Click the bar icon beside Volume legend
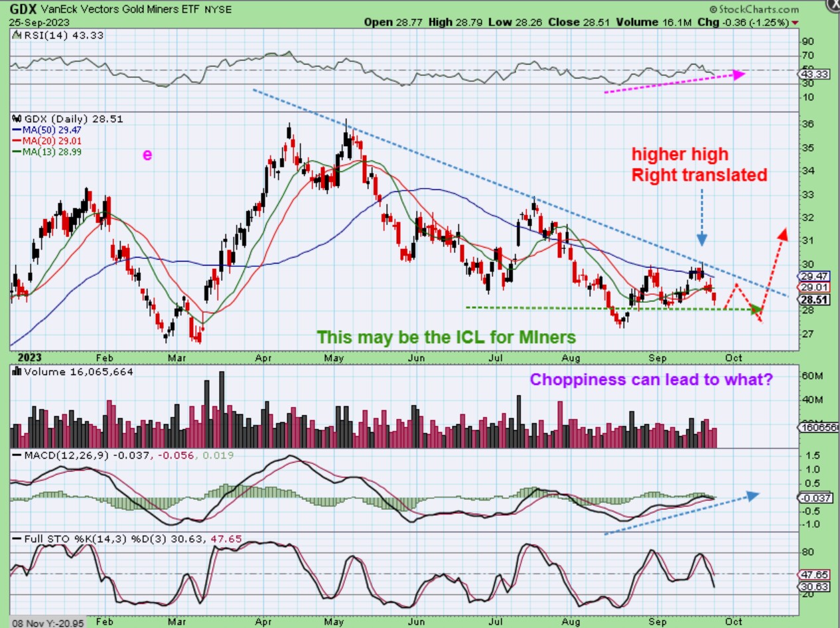Viewport: 840px width, 628px height. pyautogui.click(x=17, y=372)
